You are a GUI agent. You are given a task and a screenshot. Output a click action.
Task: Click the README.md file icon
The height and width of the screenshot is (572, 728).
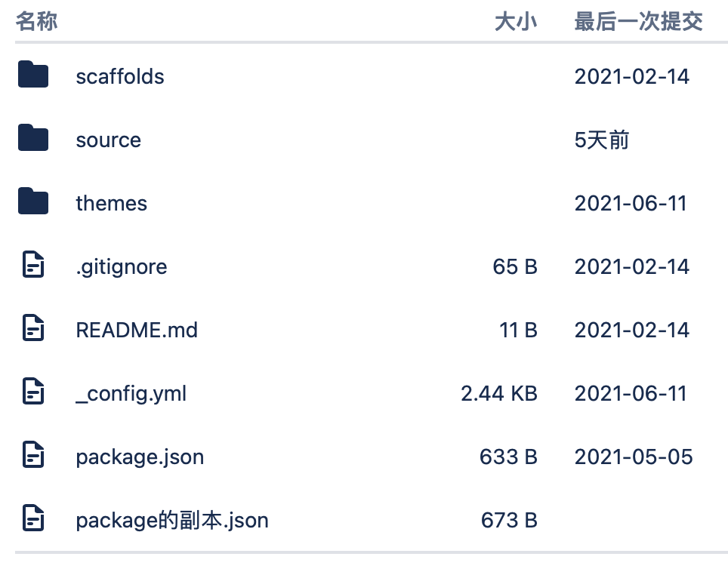[x=33, y=328]
